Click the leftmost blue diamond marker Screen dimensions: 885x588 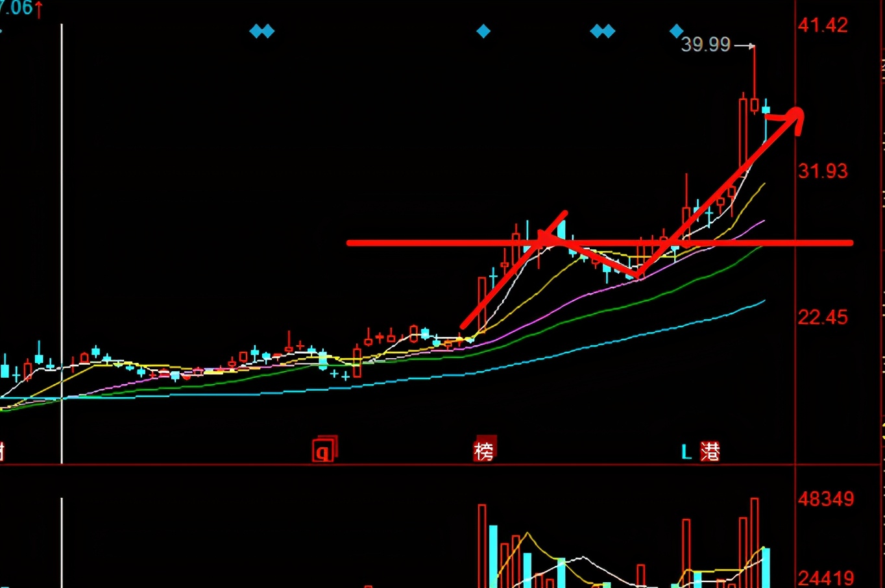(x=257, y=31)
